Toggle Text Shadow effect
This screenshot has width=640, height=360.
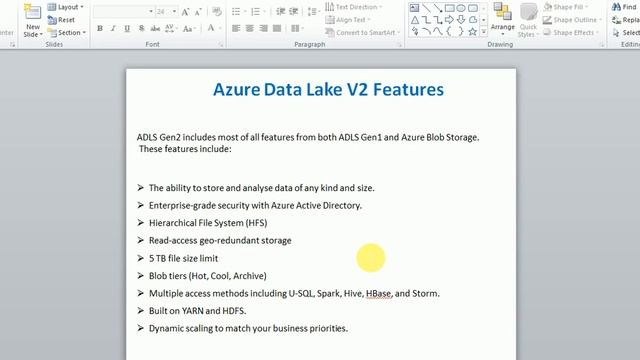[141, 28]
